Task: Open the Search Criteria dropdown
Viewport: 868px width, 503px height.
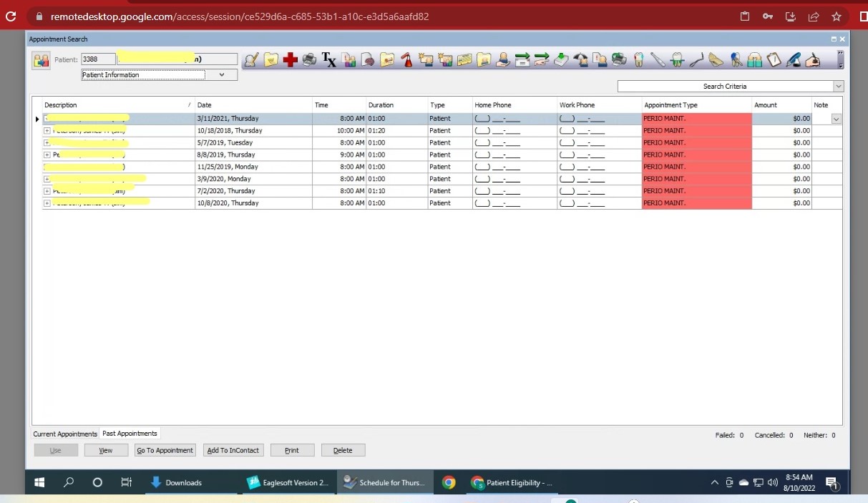Action: coord(839,86)
